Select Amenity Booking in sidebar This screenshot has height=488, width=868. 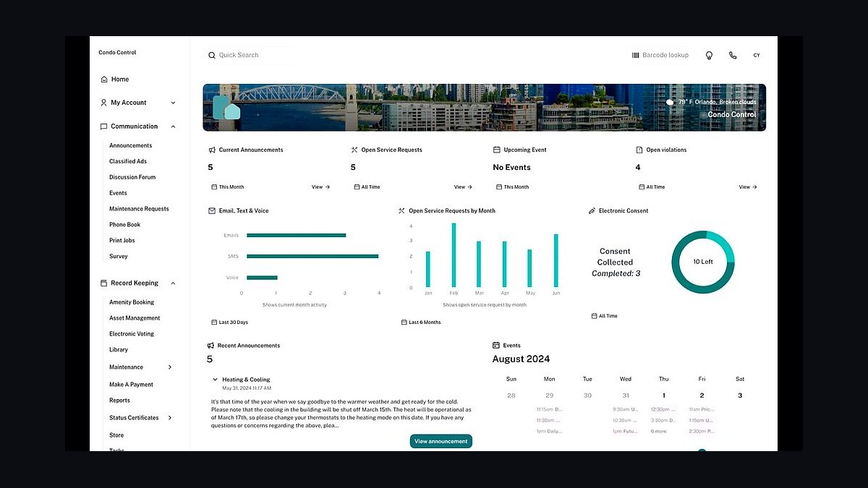pos(132,302)
